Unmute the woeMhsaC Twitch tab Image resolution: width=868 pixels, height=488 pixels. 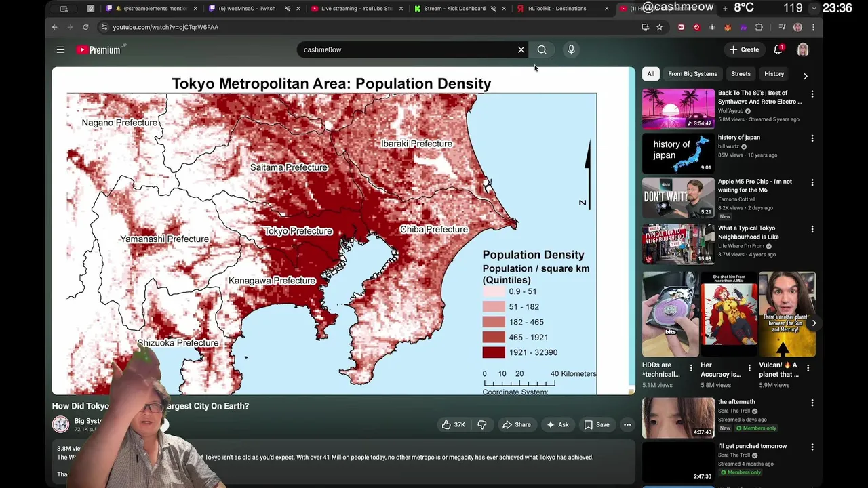point(288,9)
